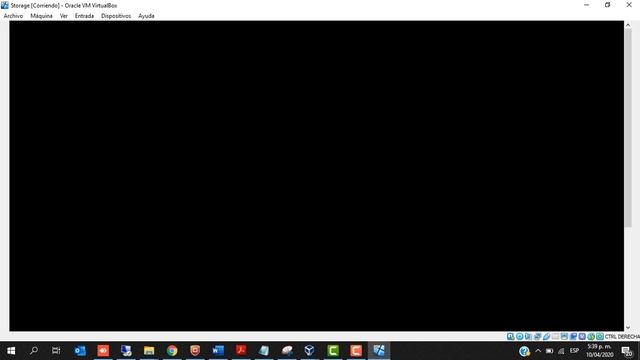Open the Archivo menu
640x360 pixels.
coord(13,16)
